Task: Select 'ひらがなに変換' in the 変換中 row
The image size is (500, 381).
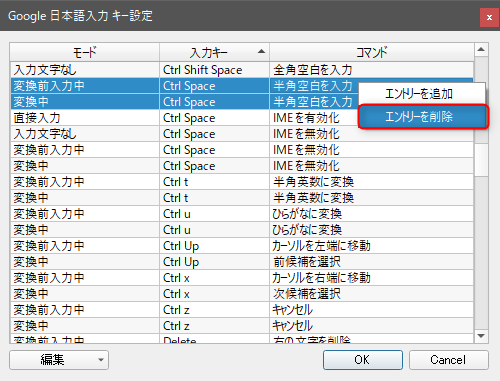Action: tap(371, 230)
